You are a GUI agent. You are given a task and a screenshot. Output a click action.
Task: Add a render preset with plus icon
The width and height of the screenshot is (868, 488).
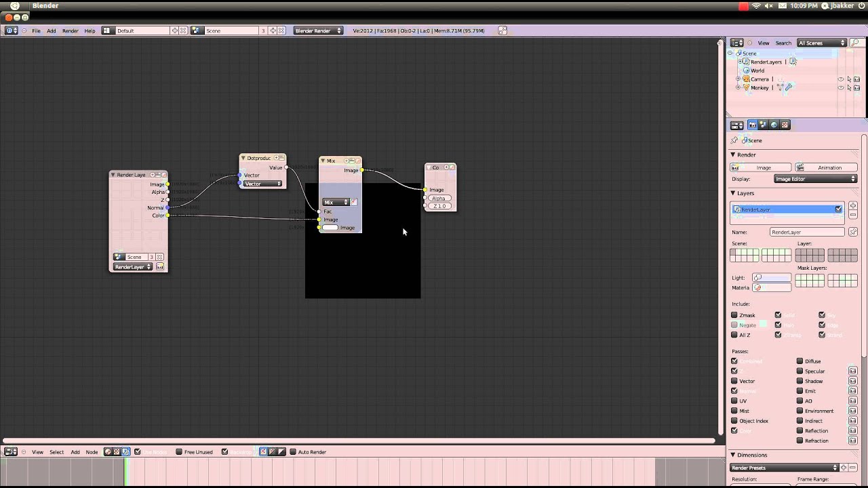point(844,468)
